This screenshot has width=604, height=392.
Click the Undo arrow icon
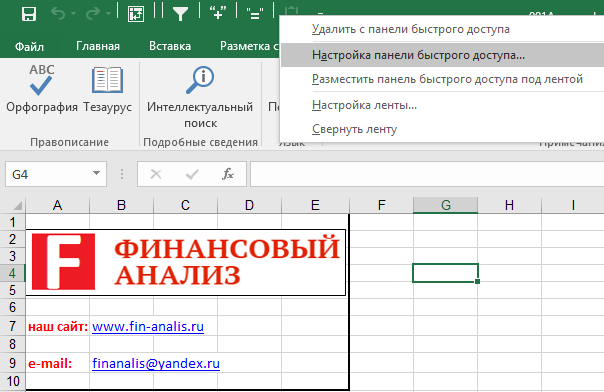(58, 14)
